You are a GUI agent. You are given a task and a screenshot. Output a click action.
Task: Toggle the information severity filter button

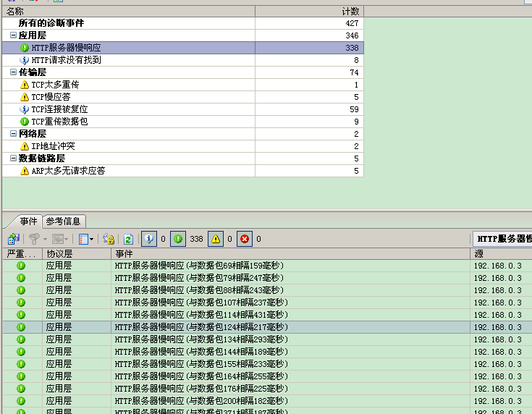point(149,239)
